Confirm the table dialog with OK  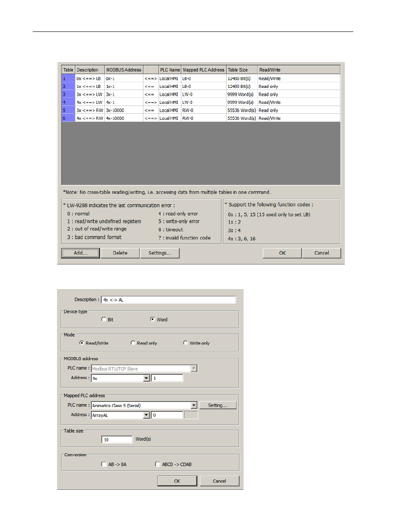[282, 253]
